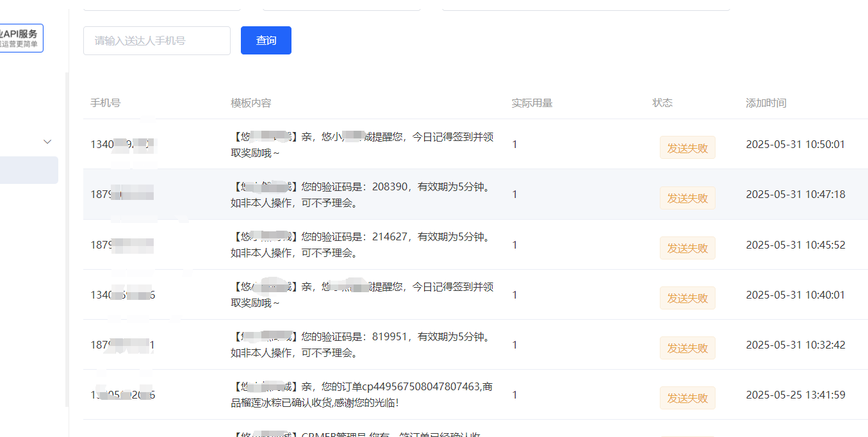This screenshot has height=437, width=868.
Task: Focus the 请输入送达人手机号 phone input field
Action: click(x=157, y=40)
